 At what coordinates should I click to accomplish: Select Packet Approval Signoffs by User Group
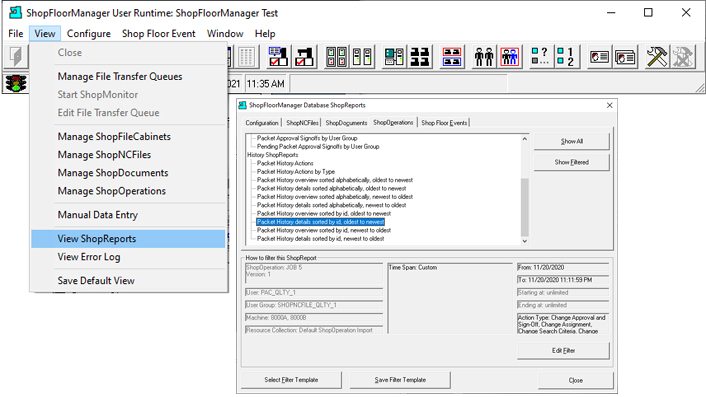307,138
